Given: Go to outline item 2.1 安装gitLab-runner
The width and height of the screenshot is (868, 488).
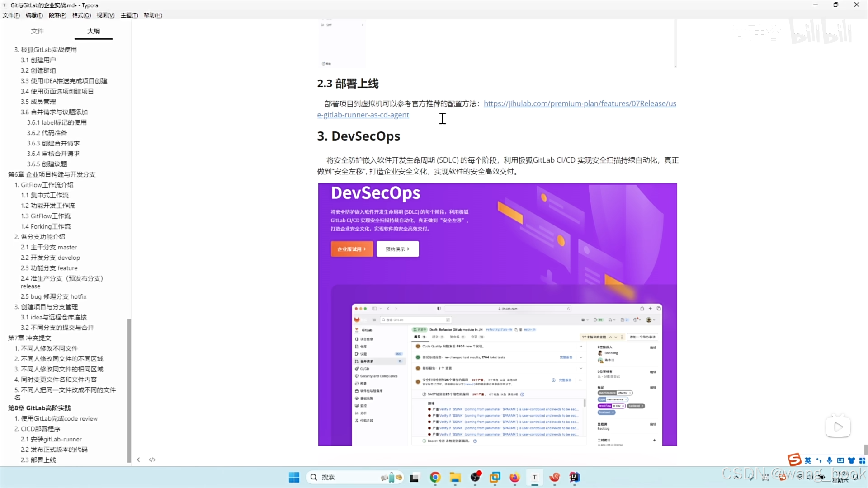Looking at the screenshot, I should [51, 439].
